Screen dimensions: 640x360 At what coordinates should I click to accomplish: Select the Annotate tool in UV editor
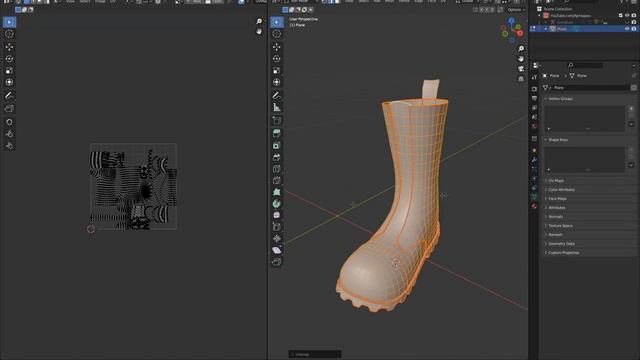9,96
